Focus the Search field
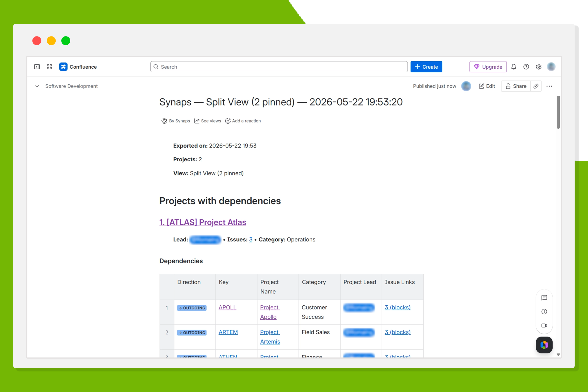588x392 pixels. [x=279, y=67]
